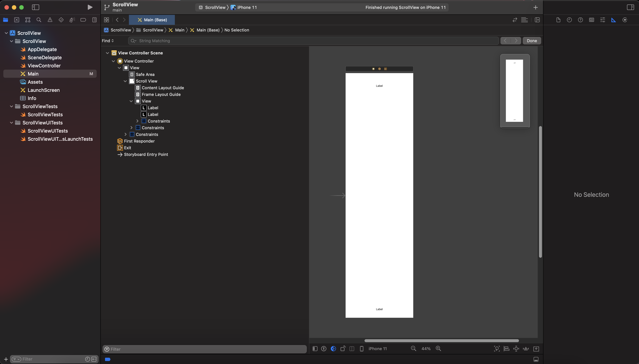Click the horizontal canvas scrollbar
639x364 pixels.
coord(441,340)
